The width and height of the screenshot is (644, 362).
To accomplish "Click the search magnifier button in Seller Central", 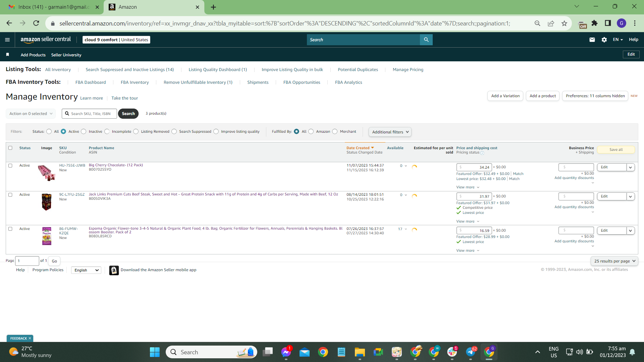I will [x=426, y=40].
